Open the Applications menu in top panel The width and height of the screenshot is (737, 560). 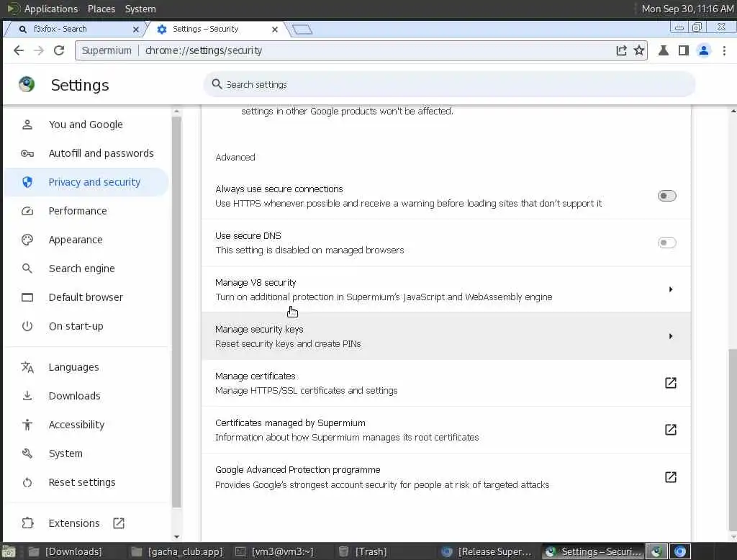click(51, 9)
